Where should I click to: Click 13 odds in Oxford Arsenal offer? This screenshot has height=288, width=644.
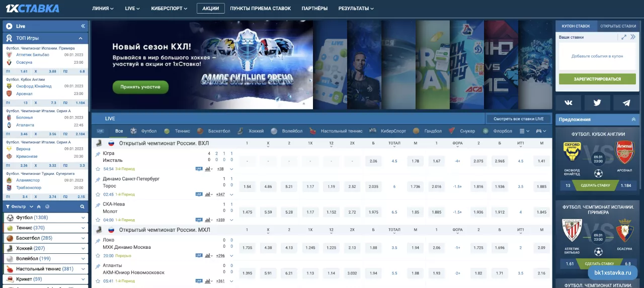click(x=568, y=185)
